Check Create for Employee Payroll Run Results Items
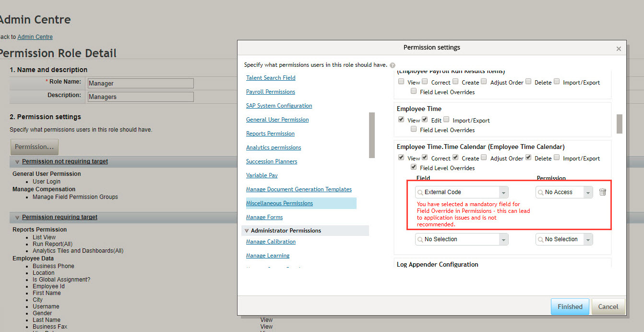This screenshot has width=644, height=332. pos(455,82)
